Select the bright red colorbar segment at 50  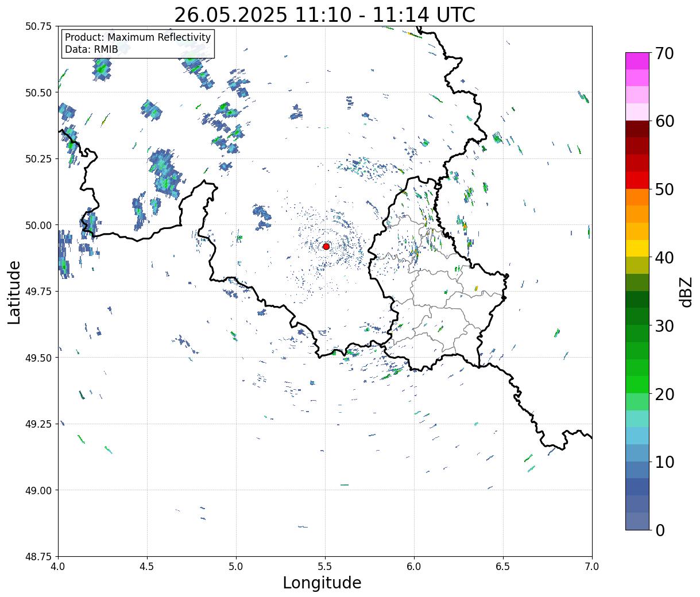pyautogui.click(x=637, y=180)
